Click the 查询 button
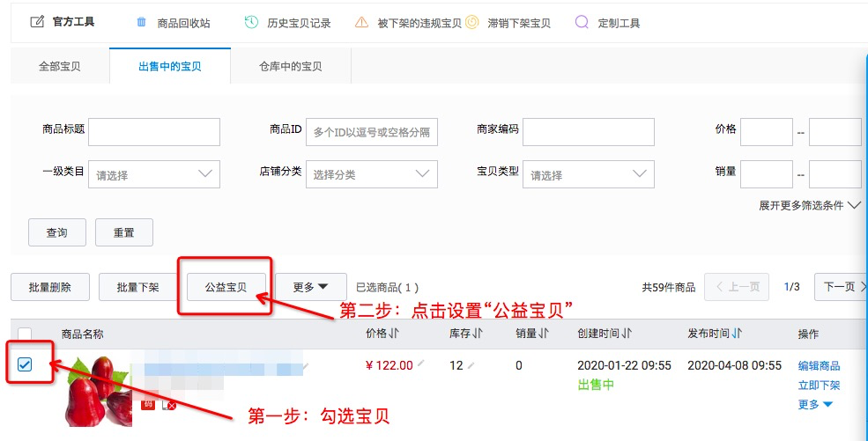Screen dimensions: 868x441 click(x=57, y=232)
